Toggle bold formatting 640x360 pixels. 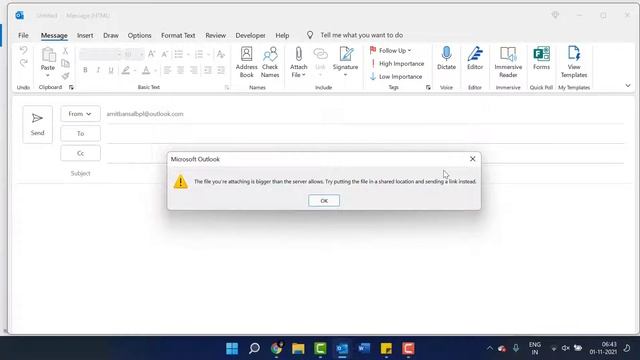coord(85,70)
